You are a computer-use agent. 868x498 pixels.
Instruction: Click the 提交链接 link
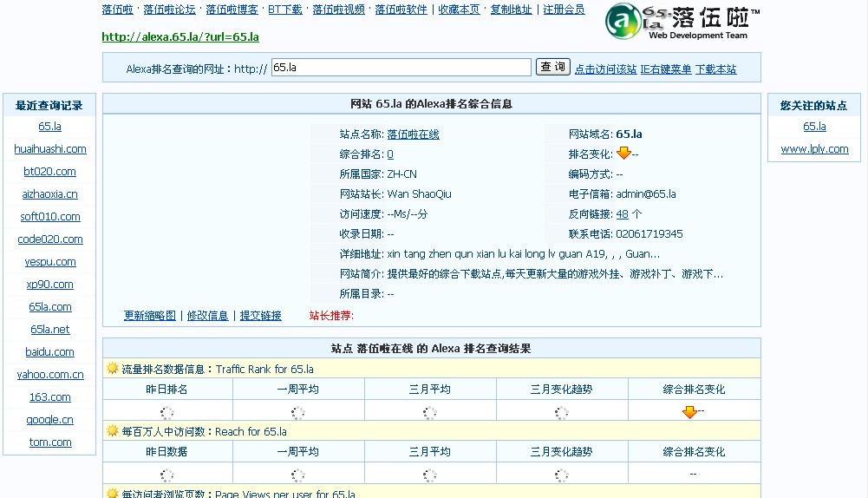[x=260, y=316]
